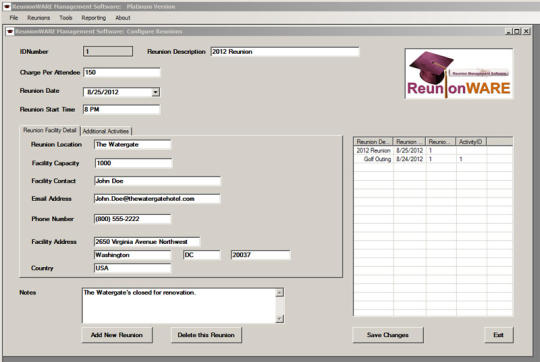Click the Country field
This screenshot has width=540, height=362.
(133, 268)
